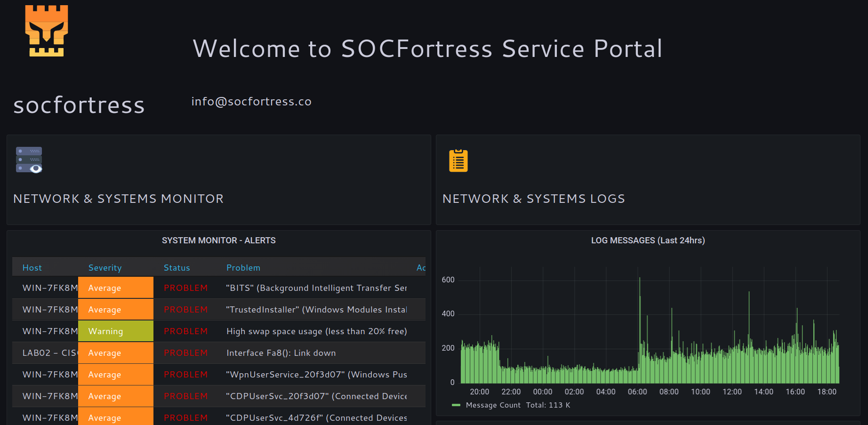This screenshot has height=425, width=868.
Task: Sort alerts by Status column
Action: 177,268
